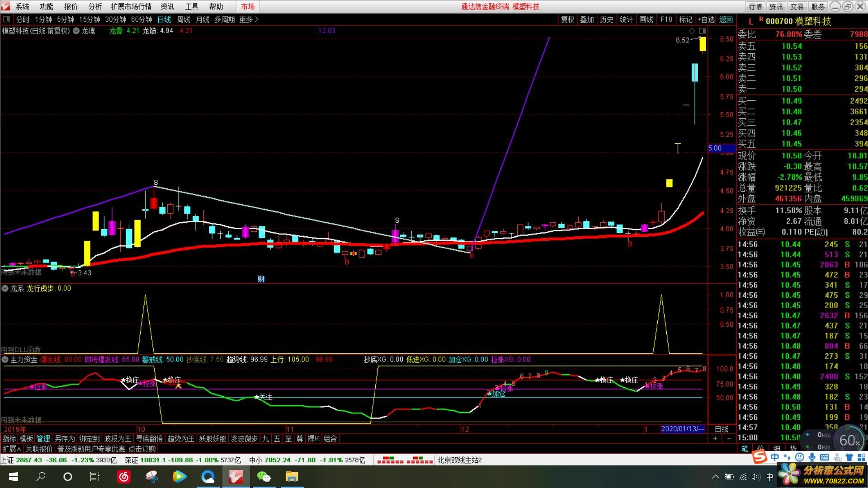Expand the 更多 period options
The height and width of the screenshot is (488, 868).
tap(249, 19)
